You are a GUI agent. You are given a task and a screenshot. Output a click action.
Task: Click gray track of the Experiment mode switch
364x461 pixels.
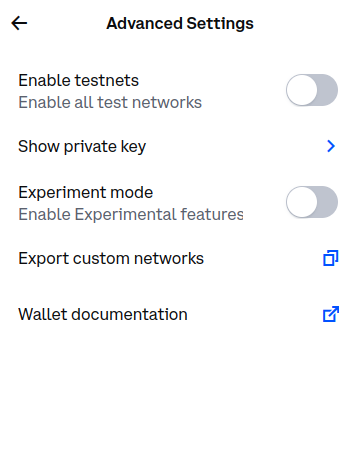click(327, 202)
